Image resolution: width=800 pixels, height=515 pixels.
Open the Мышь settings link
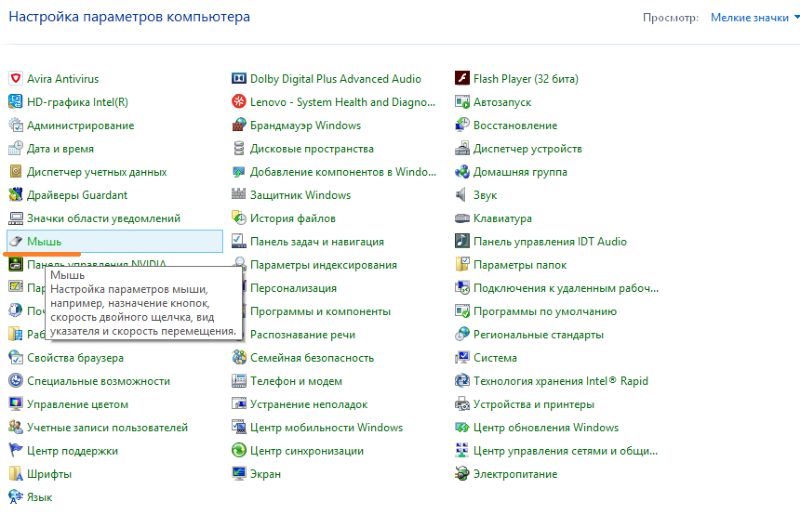[x=44, y=242]
